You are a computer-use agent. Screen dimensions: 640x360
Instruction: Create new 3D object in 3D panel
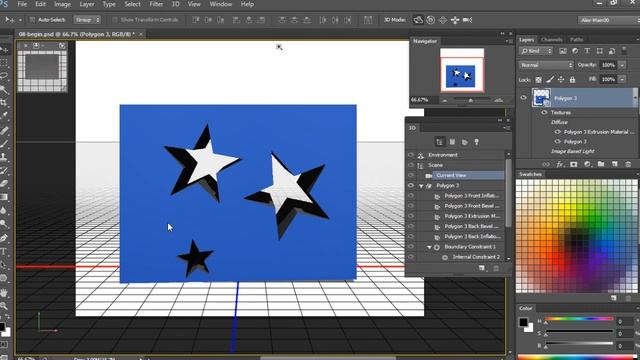coord(482,268)
